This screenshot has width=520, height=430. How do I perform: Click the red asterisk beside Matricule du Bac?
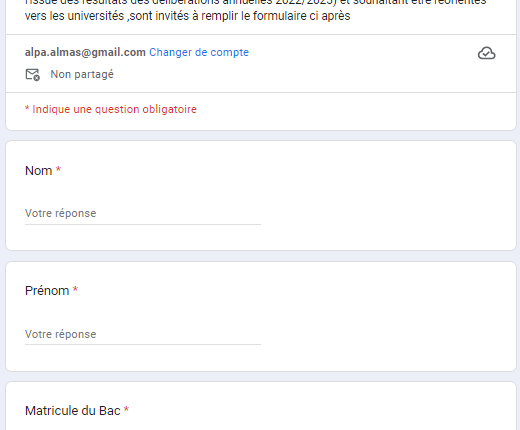coord(126,409)
